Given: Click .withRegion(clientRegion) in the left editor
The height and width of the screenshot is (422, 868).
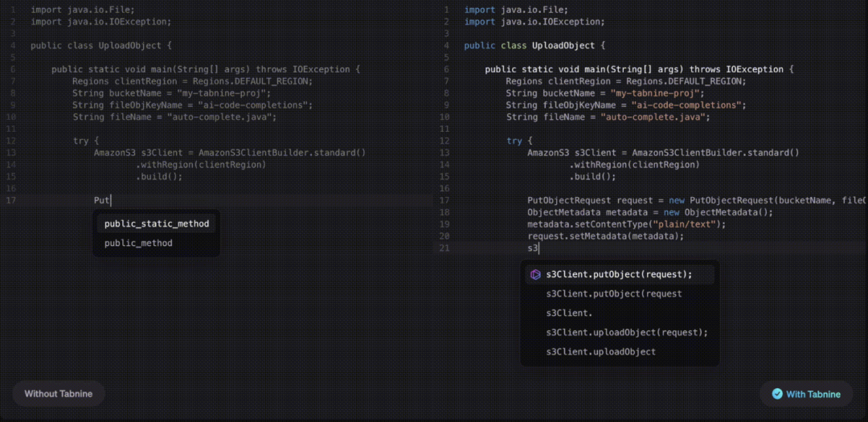Looking at the screenshot, I should point(201,165).
